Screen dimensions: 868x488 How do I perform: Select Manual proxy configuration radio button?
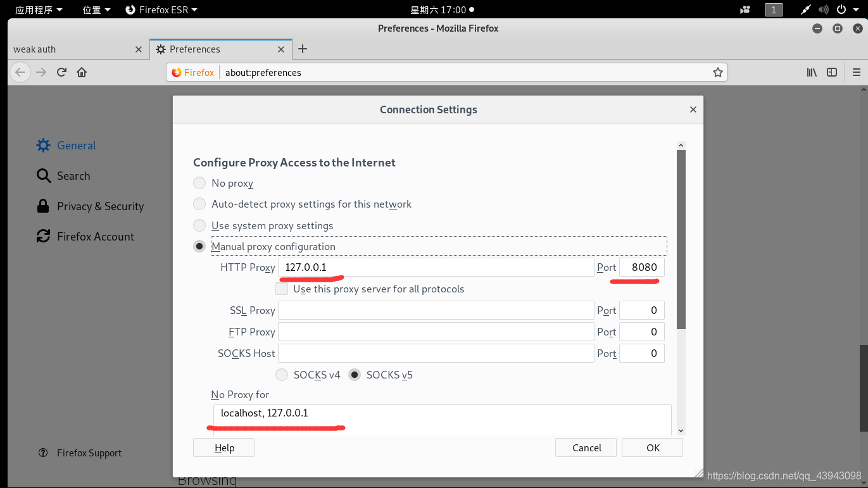click(199, 246)
